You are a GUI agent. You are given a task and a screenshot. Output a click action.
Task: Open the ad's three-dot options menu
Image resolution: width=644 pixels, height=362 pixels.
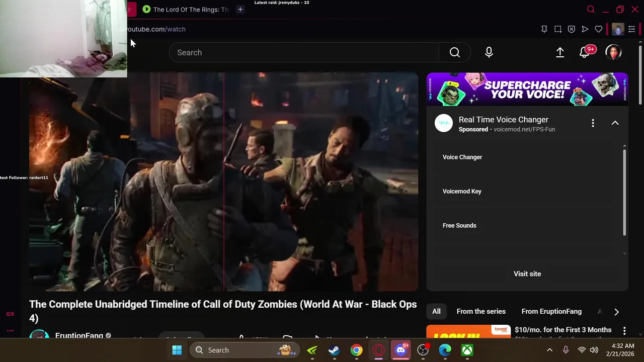pos(593,123)
